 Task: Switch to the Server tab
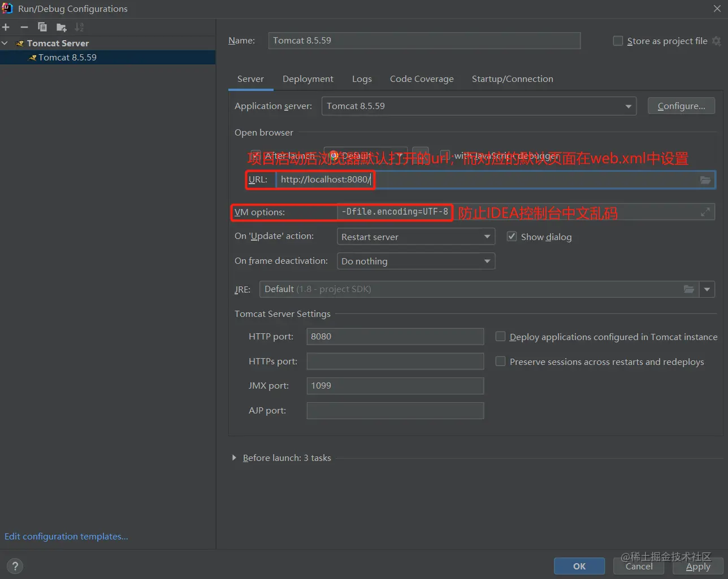(x=250, y=79)
